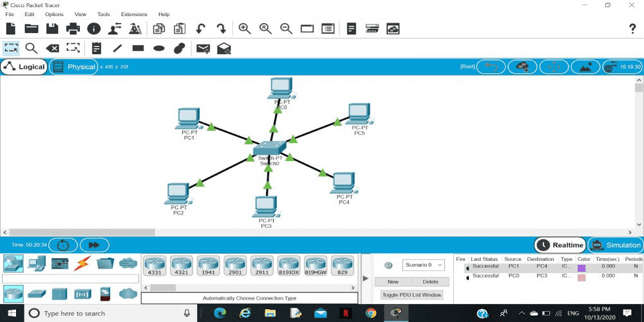
Task: Select the Inspect magnifier tool
Action: pyautogui.click(x=32, y=48)
